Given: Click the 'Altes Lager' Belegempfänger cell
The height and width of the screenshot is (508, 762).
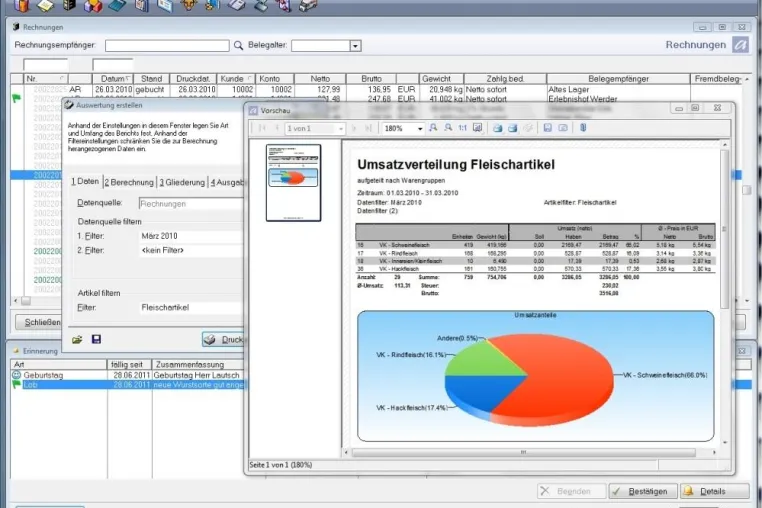Looking at the screenshot, I should (618, 89).
